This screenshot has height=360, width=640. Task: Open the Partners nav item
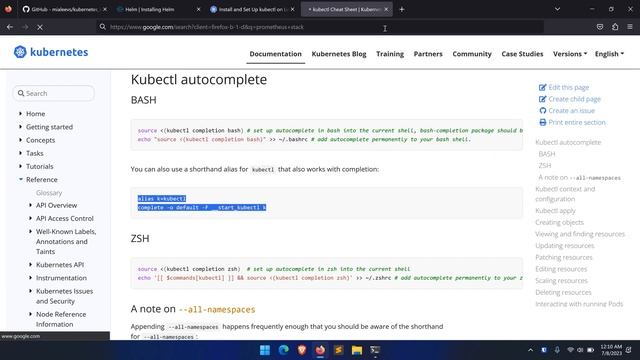[x=428, y=54]
